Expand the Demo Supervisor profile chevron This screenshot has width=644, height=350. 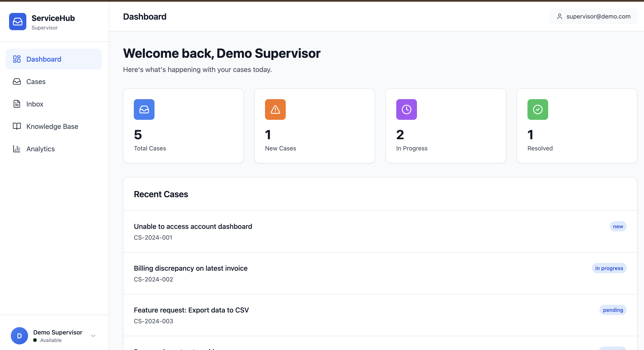(93, 336)
